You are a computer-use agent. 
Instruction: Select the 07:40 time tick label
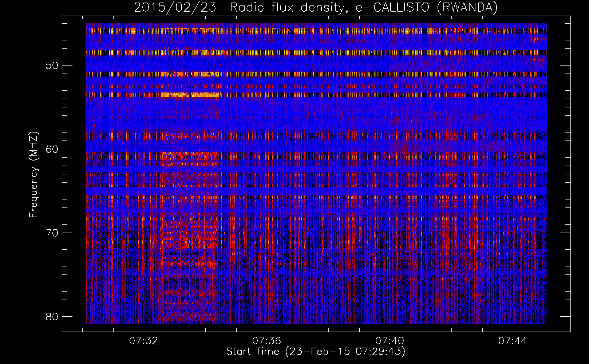(x=390, y=341)
